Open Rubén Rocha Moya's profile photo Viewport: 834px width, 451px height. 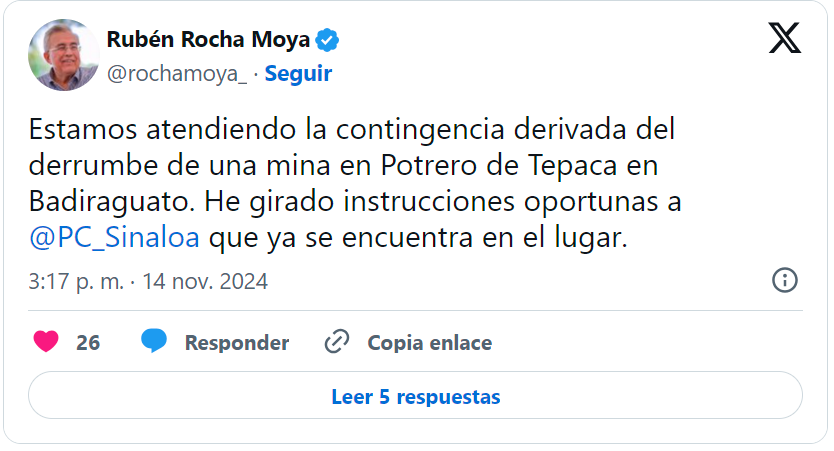pos(63,55)
